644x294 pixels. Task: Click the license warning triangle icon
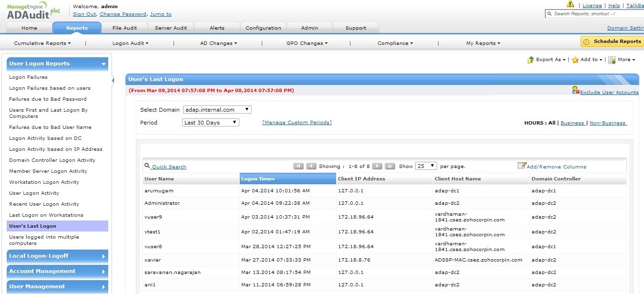pyautogui.click(x=571, y=4)
